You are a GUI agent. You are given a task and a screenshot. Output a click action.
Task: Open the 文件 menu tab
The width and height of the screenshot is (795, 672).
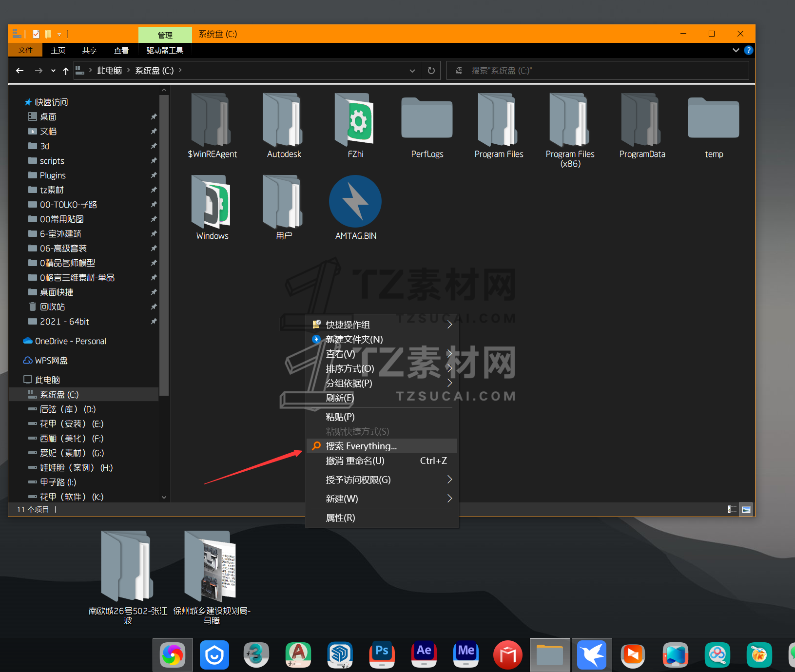point(25,50)
